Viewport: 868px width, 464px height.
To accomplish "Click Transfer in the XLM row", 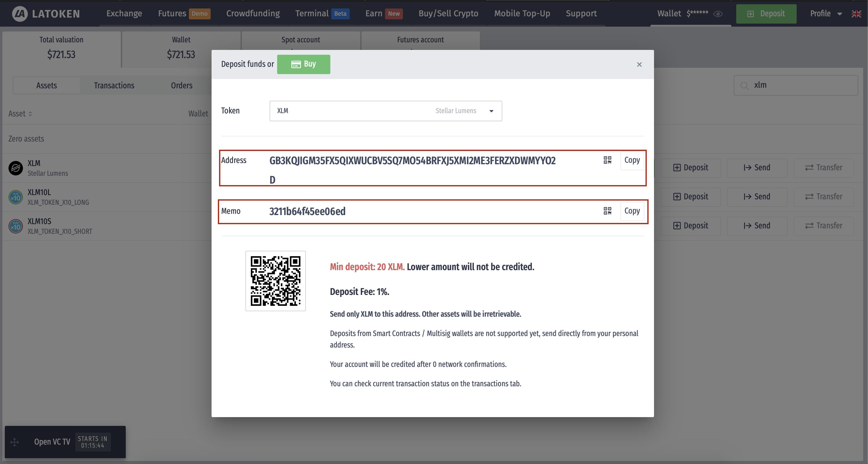I will point(824,168).
